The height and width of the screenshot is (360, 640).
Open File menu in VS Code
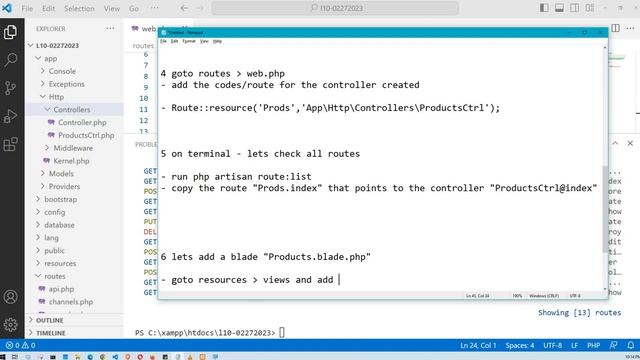point(27,8)
